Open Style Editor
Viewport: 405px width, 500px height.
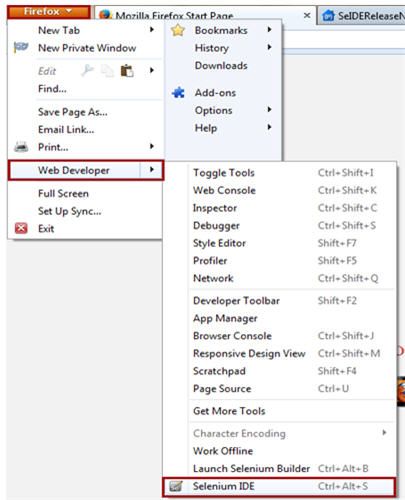pos(280,243)
